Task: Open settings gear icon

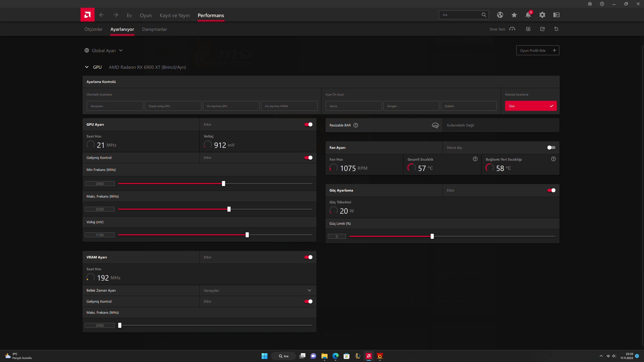Action: [x=542, y=15]
